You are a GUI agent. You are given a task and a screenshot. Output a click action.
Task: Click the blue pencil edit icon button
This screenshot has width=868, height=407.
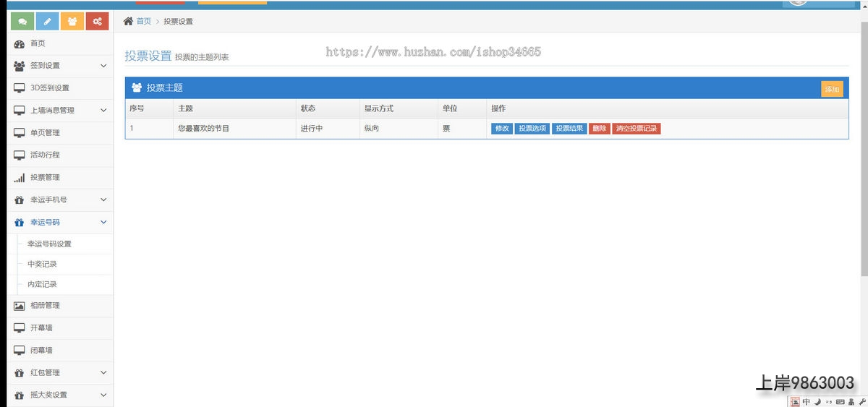[47, 22]
